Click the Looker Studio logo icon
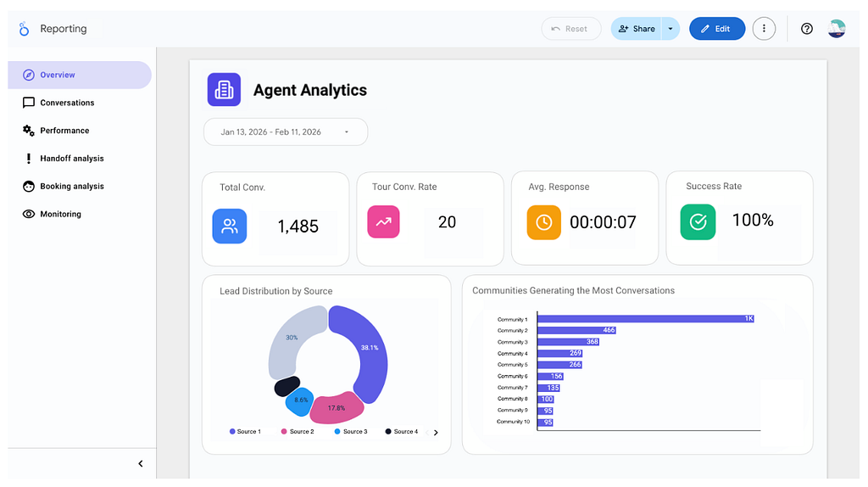The height and width of the screenshot is (487, 868). pos(24,29)
